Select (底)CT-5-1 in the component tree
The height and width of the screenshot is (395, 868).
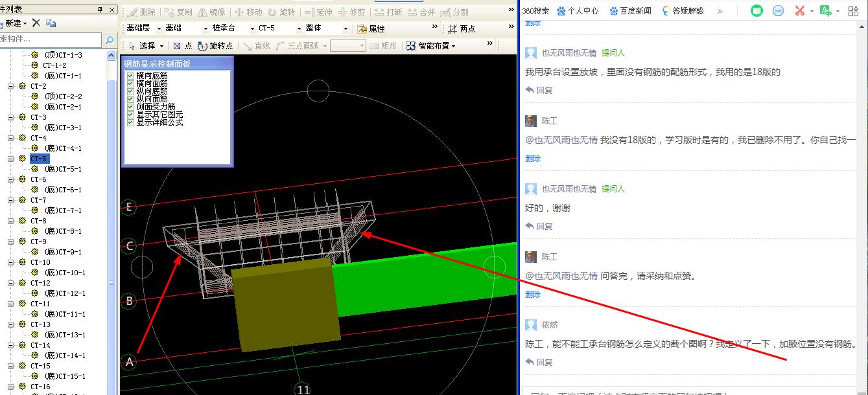coord(63,169)
